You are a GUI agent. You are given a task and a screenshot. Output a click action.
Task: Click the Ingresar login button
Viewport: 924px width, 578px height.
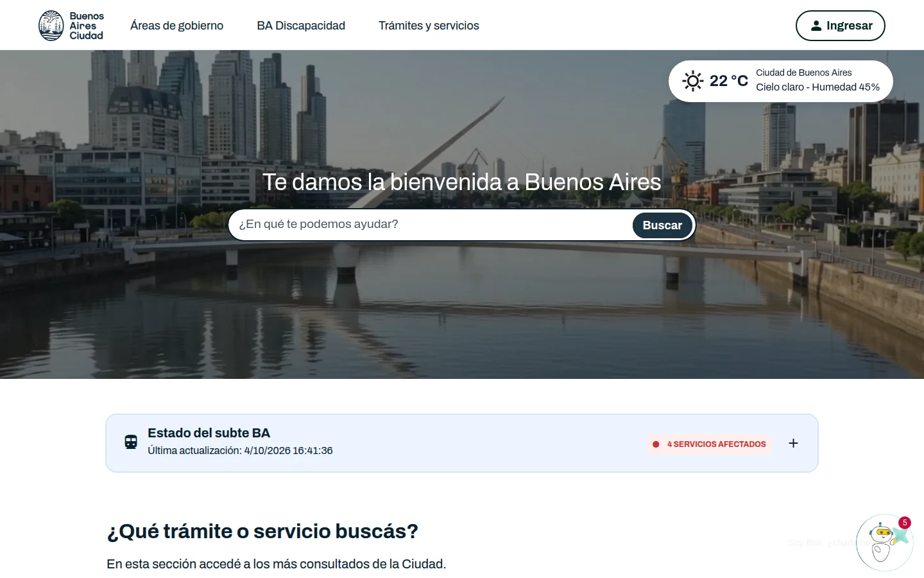(841, 26)
